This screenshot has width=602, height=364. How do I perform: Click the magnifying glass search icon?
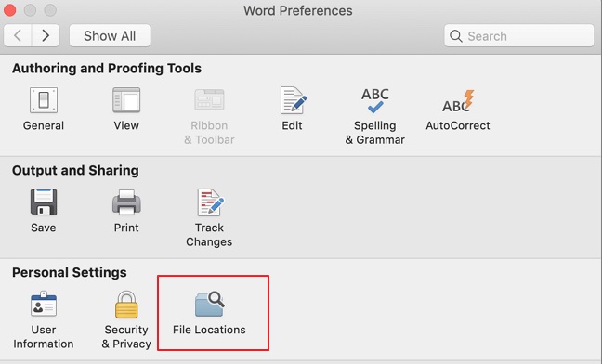[x=456, y=36]
